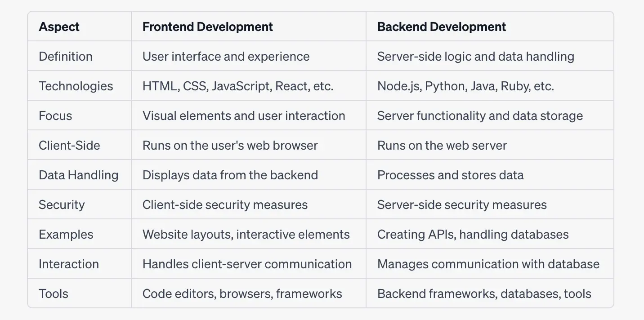Image resolution: width=644 pixels, height=320 pixels.
Task: Select 'Processes and stores data' cell
Action: click(x=450, y=175)
